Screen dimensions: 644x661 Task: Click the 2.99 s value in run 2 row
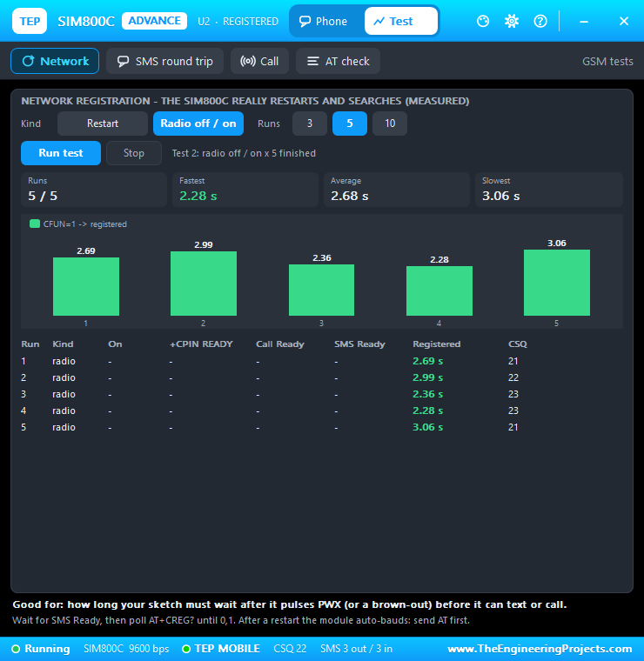point(427,377)
